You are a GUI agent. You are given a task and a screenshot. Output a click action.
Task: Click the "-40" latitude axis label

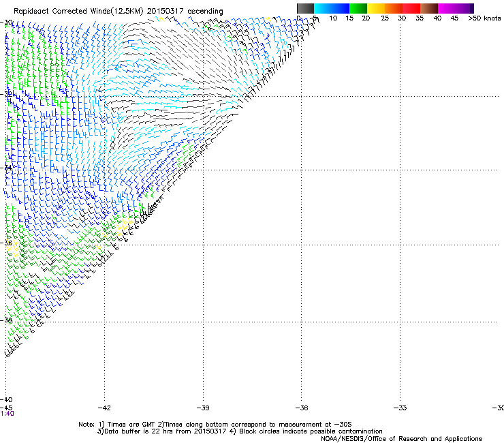pos(6,400)
